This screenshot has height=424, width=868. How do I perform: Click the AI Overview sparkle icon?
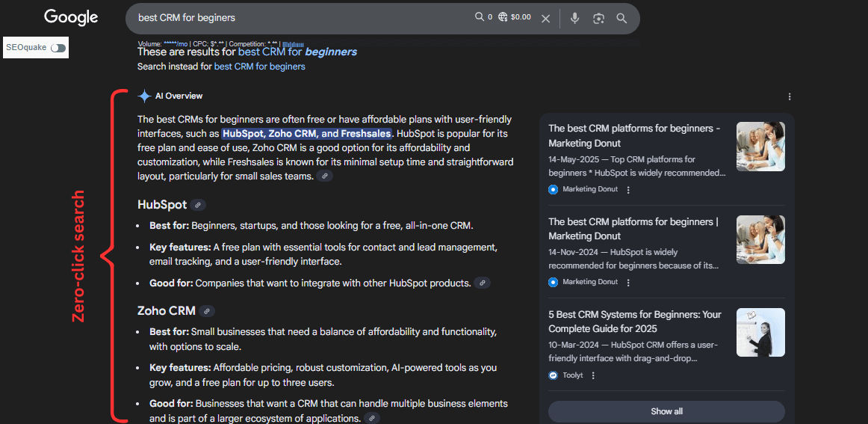point(144,96)
